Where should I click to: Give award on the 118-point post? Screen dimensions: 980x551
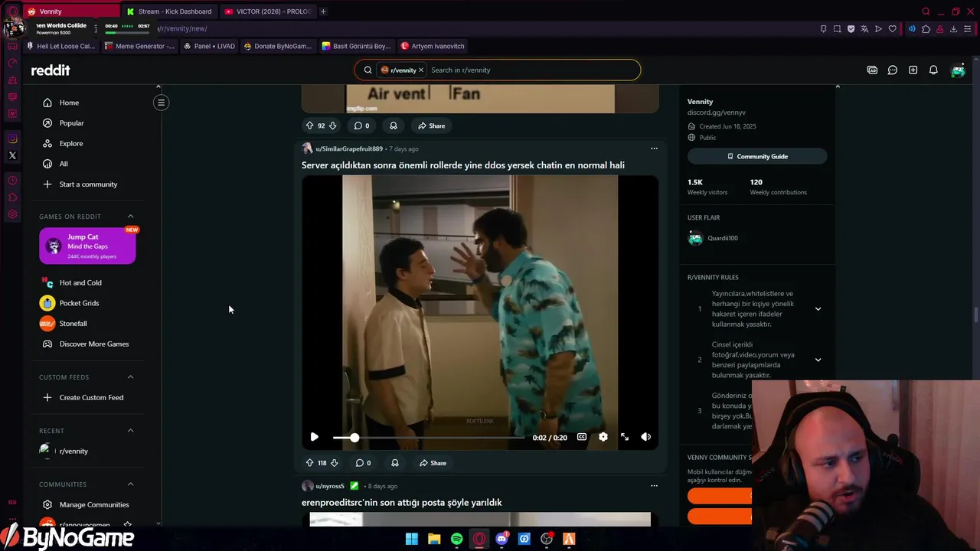(x=394, y=463)
